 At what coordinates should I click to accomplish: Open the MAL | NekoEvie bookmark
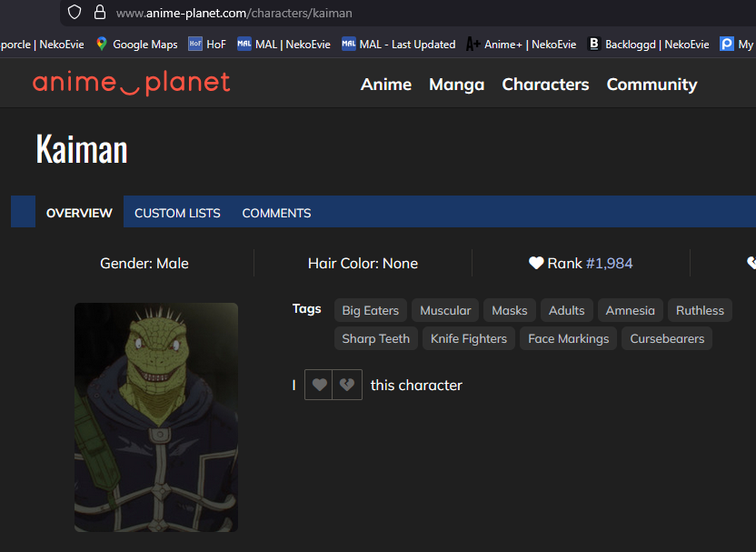pyautogui.click(x=283, y=45)
